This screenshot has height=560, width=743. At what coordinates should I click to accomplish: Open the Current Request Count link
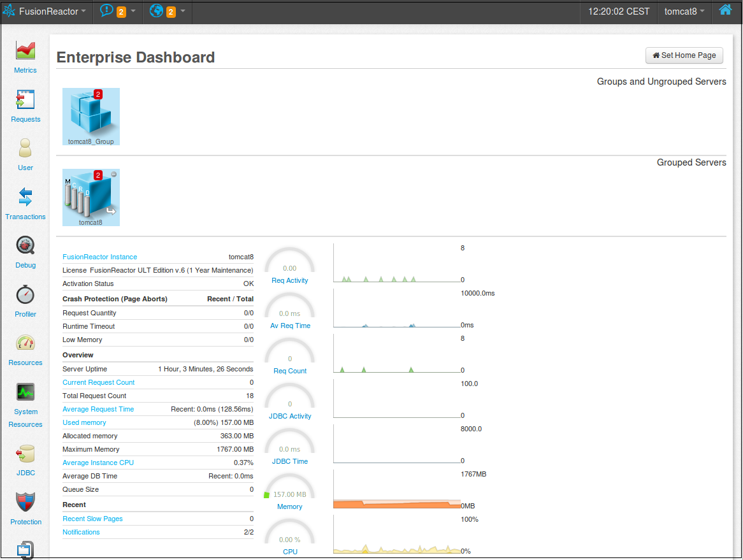pyautogui.click(x=99, y=382)
